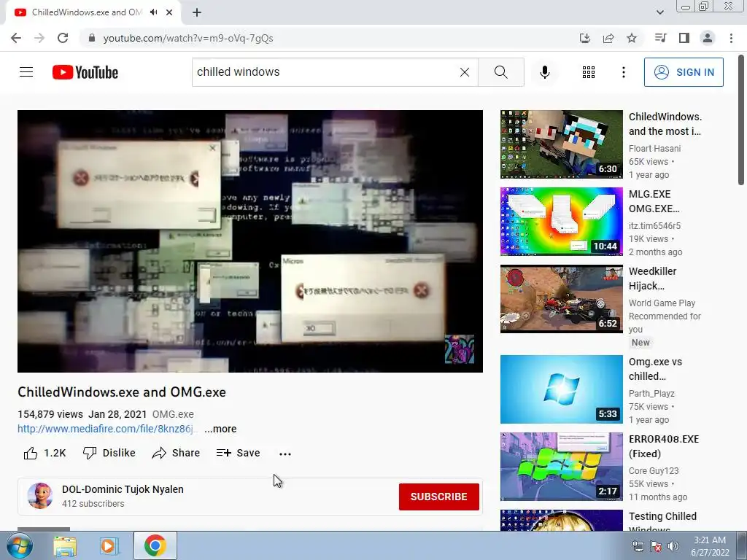Click the Share button under the video
This screenshot has height=560, width=747.
tap(176, 453)
